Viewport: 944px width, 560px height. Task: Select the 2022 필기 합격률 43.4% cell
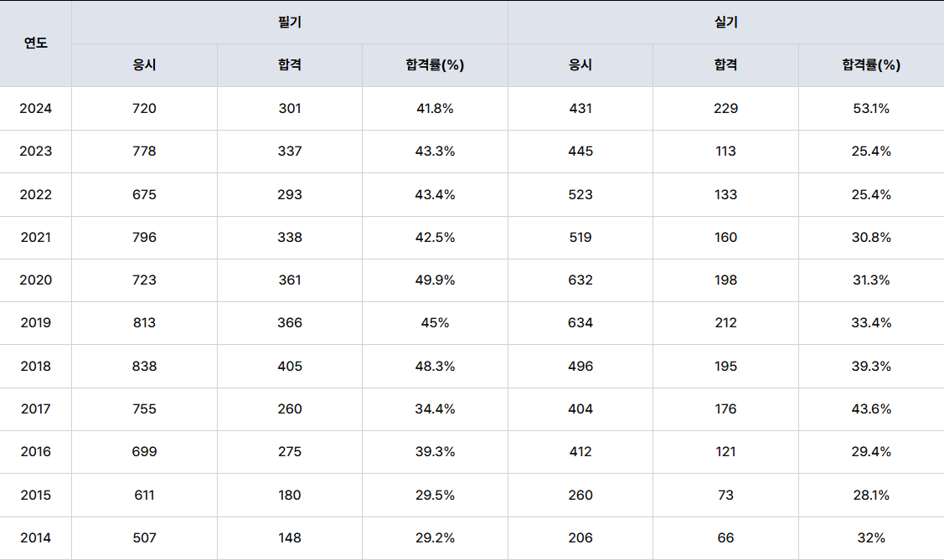point(435,194)
